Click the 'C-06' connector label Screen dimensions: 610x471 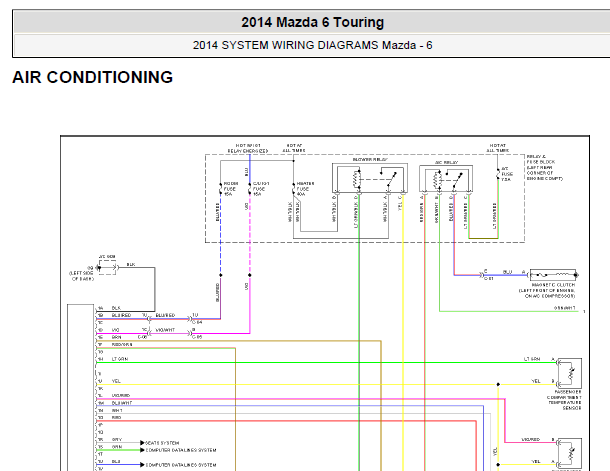142,337
